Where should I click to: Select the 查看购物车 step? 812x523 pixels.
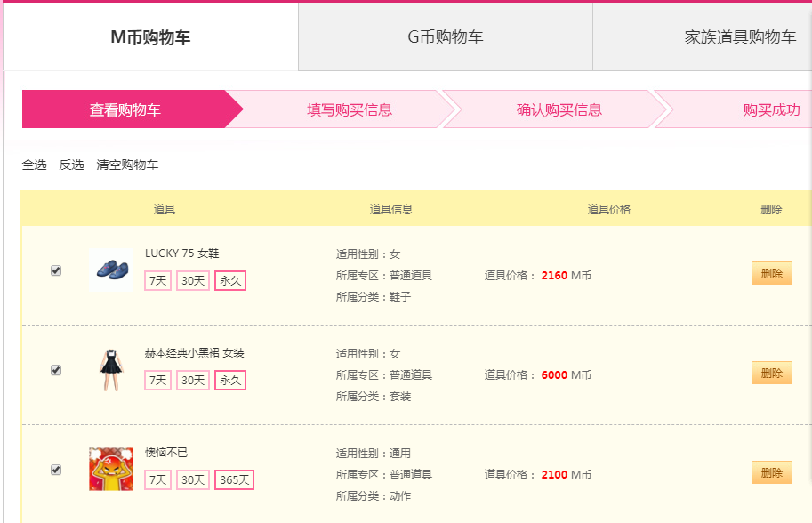point(125,109)
